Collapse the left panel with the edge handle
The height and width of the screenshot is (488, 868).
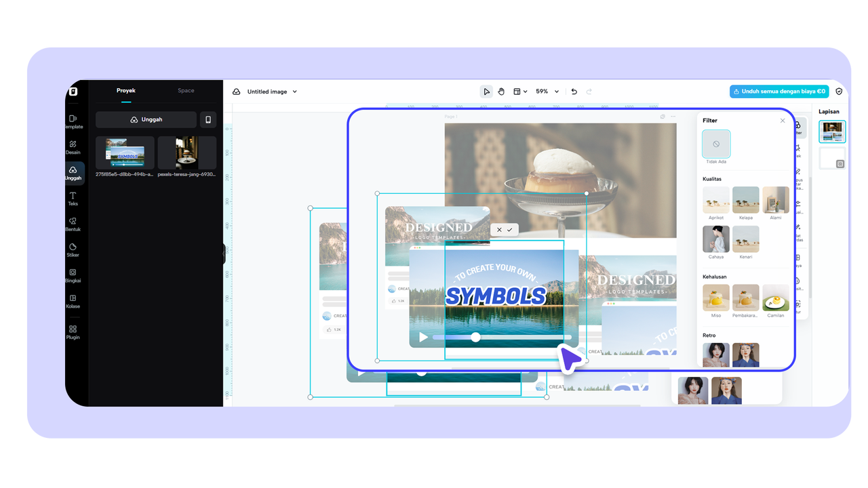(x=224, y=254)
